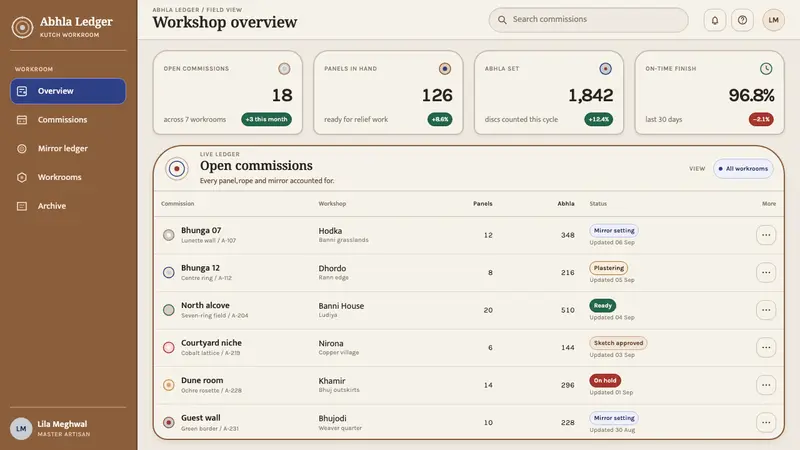Click the Khamir workshop name

(332, 381)
